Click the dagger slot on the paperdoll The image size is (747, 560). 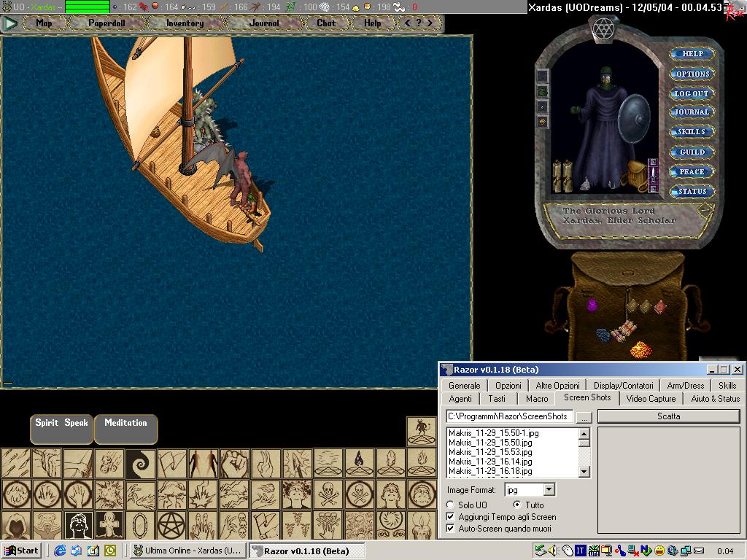coord(654,176)
